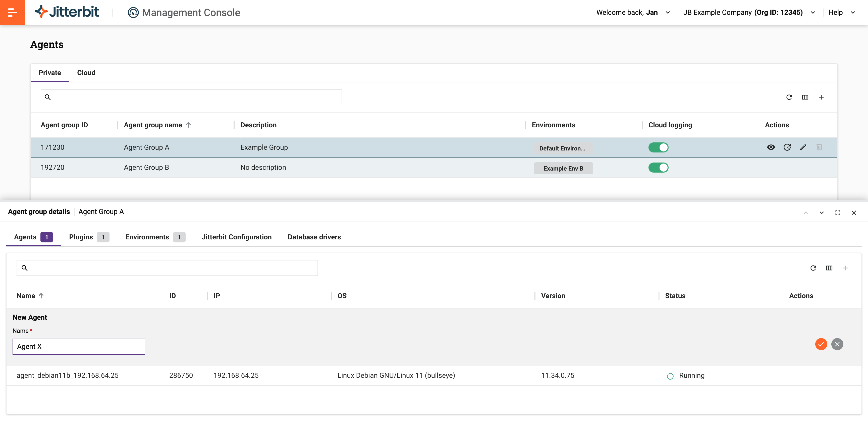Click IP address 192.168.64.25 cell

pos(236,376)
